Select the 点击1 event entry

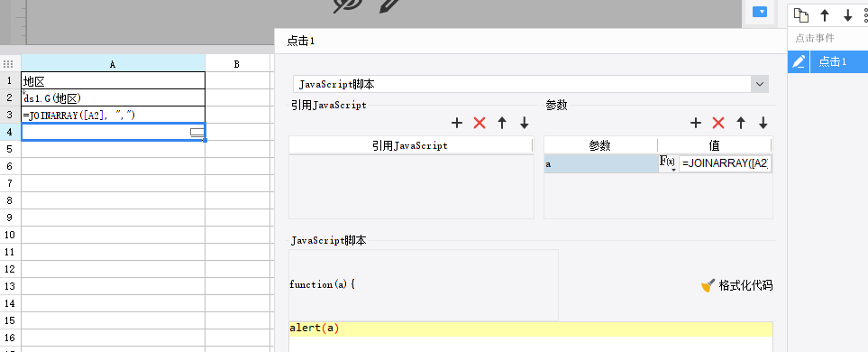838,61
